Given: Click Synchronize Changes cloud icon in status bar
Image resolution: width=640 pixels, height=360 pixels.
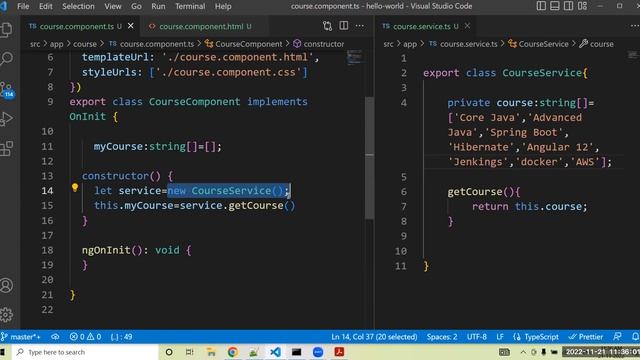Looking at the screenshot, I should pos(55,337).
